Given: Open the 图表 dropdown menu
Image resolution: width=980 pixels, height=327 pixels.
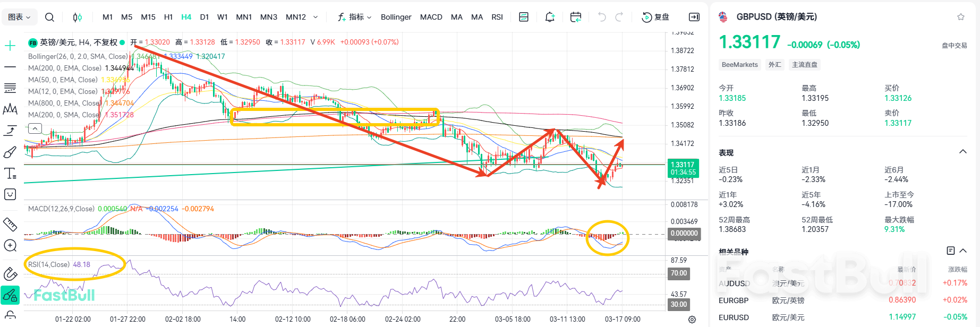Looking at the screenshot, I should coord(20,17).
